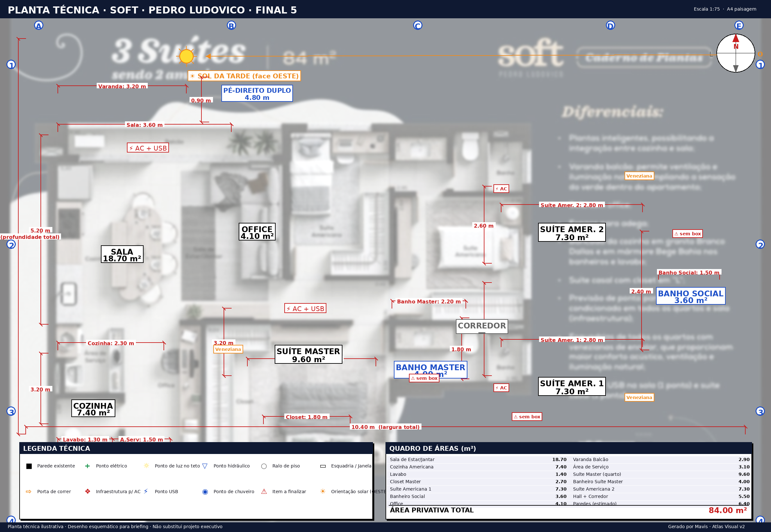Click the Ponto de chuveiro legend icon
The width and height of the screenshot is (771, 532).
click(x=205, y=492)
